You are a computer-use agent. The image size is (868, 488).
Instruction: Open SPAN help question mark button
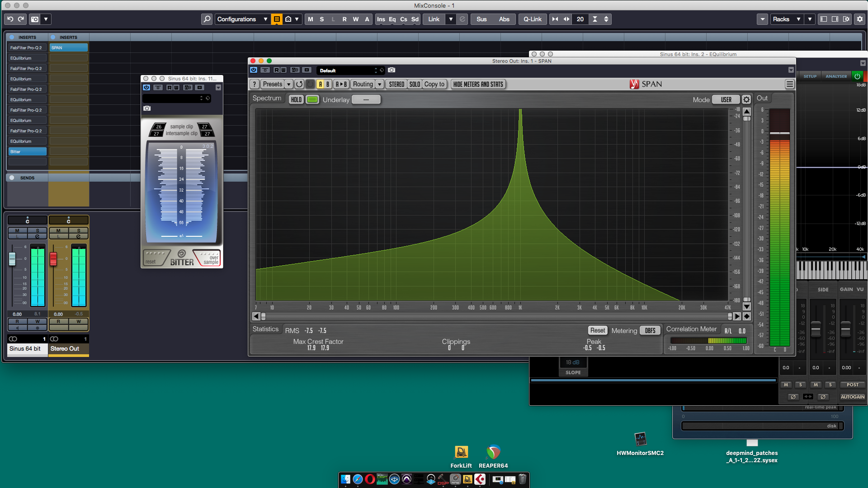point(255,84)
